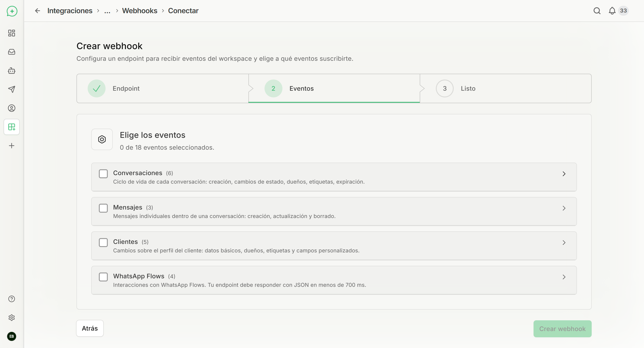Click the Endpoint step checkmark circle
The image size is (644, 348).
(97, 88)
